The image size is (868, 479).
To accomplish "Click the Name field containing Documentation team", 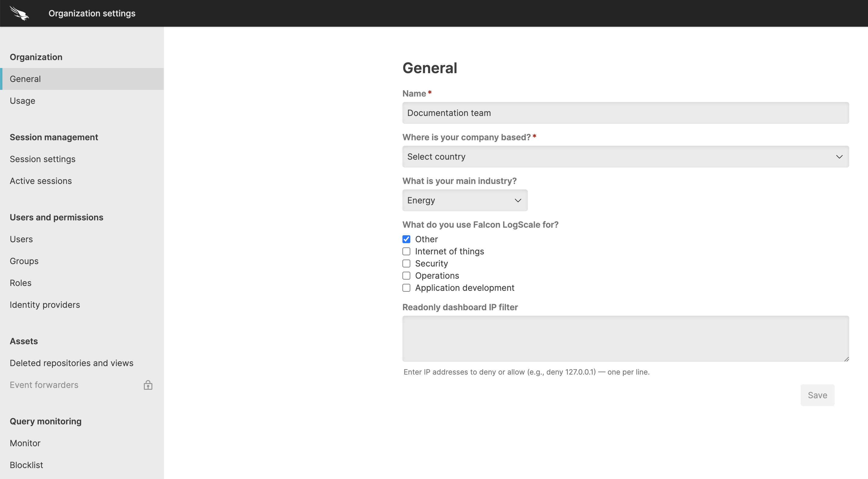I will [625, 113].
